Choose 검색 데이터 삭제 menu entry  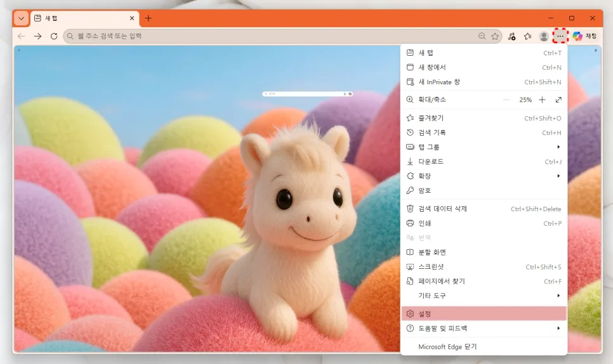pyautogui.click(x=484, y=209)
